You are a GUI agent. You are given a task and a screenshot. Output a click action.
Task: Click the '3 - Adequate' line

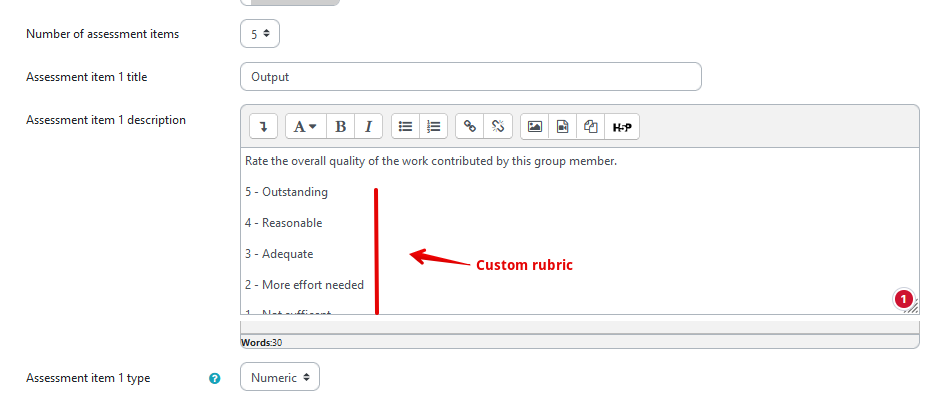pos(279,254)
